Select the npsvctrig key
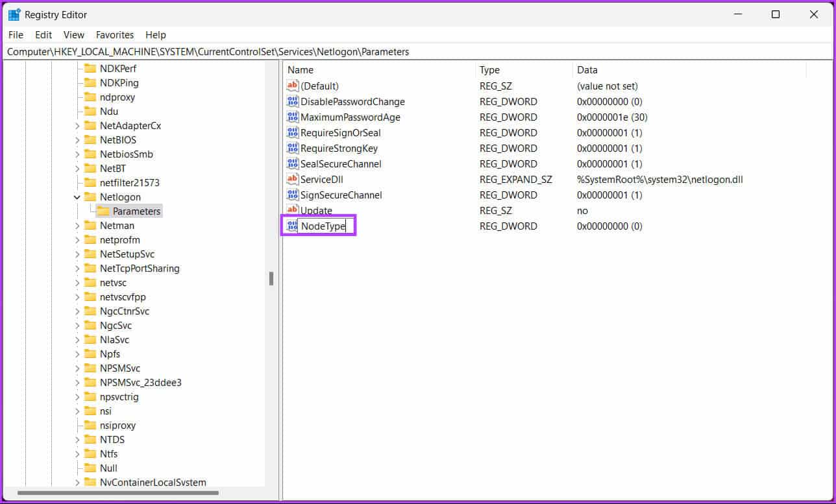836x504 pixels. coord(119,396)
